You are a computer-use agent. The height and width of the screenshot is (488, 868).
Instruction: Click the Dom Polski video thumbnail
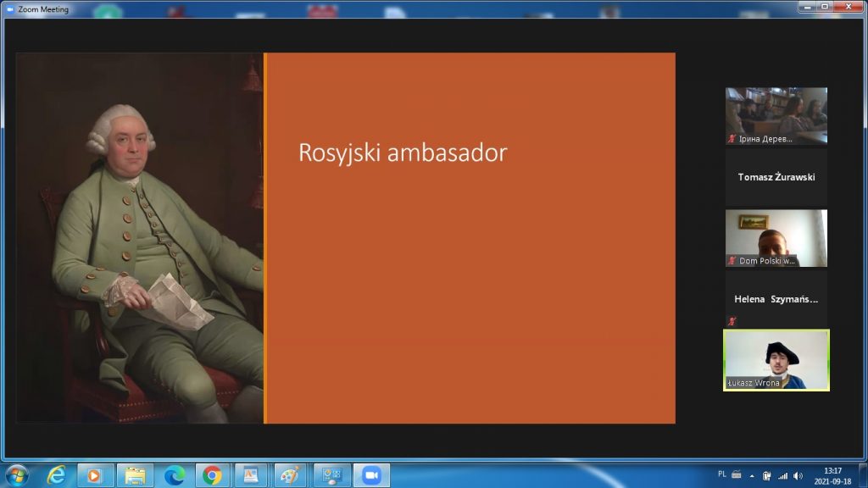pos(776,238)
